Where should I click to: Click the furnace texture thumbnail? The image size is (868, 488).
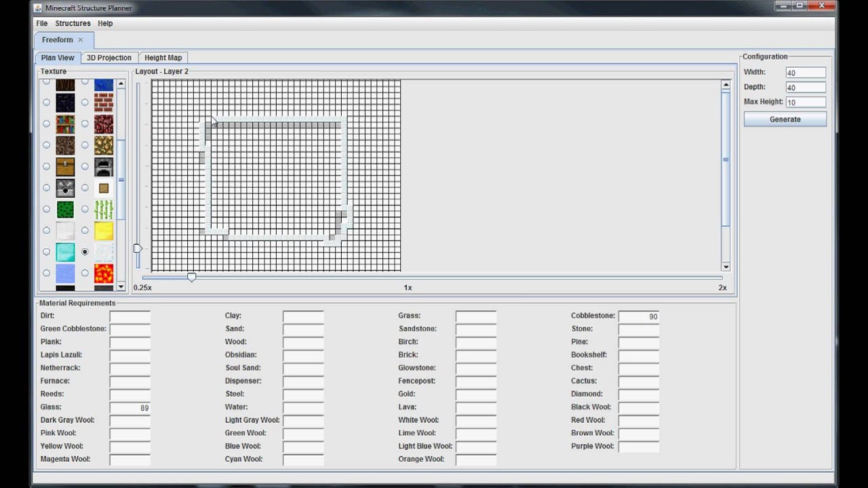(x=104, y=167)
